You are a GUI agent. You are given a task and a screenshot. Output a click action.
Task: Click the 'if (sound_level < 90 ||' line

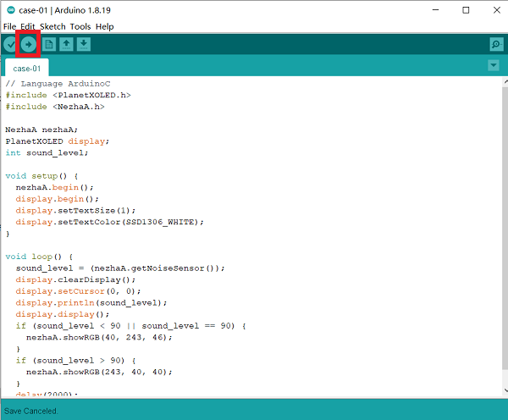[130, 326]
